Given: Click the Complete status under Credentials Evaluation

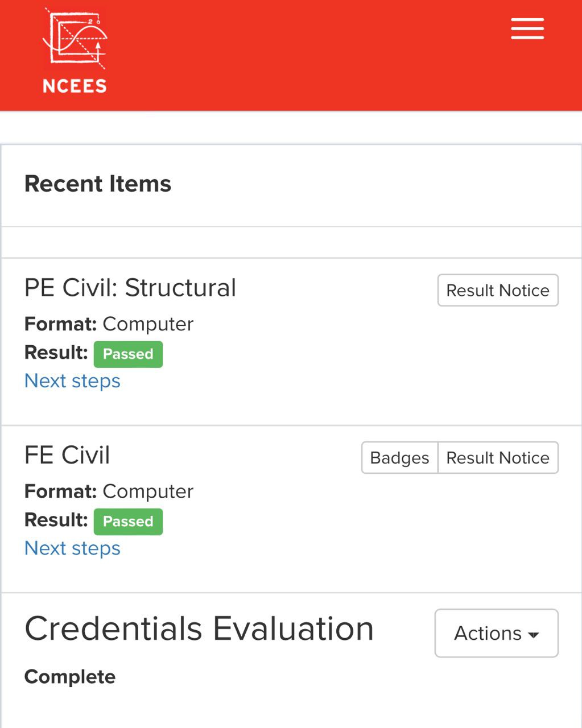Looking at the screenshot, I should (70, 677).
